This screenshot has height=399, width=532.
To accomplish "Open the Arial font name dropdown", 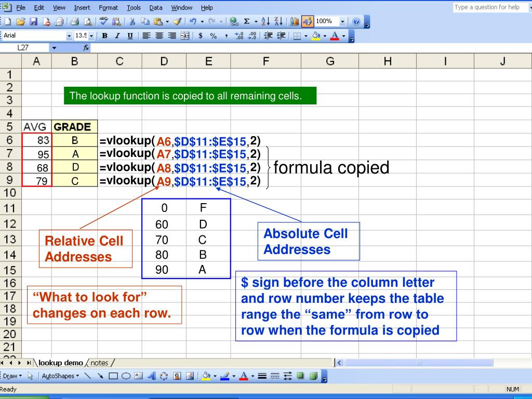I will 69,36.
